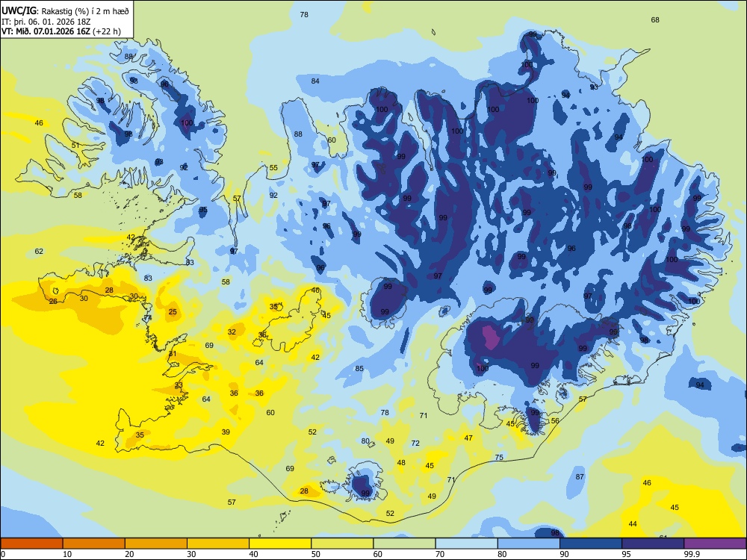
Task: Select the 20–30 amber legend swatch
Action: coord(156,544)
